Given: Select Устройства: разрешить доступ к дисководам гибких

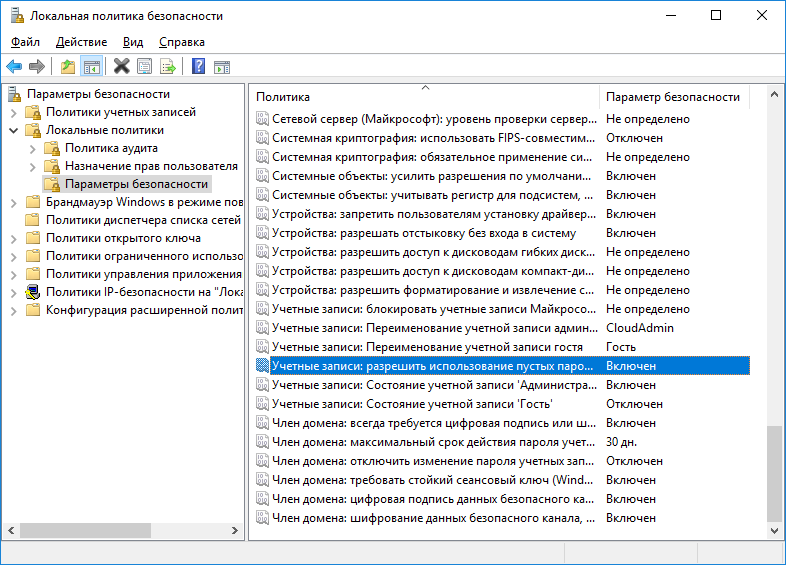Looking at the screenshot, I should point(502,252).
